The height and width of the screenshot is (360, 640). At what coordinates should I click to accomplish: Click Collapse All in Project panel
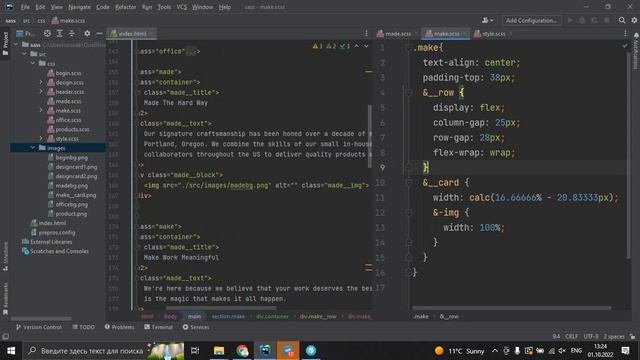(72, 33)
